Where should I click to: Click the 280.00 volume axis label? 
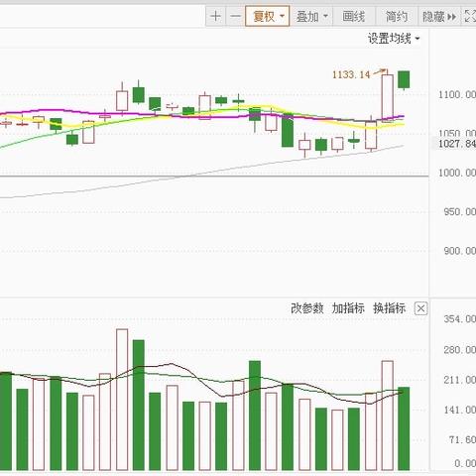(x=459, y=350)
